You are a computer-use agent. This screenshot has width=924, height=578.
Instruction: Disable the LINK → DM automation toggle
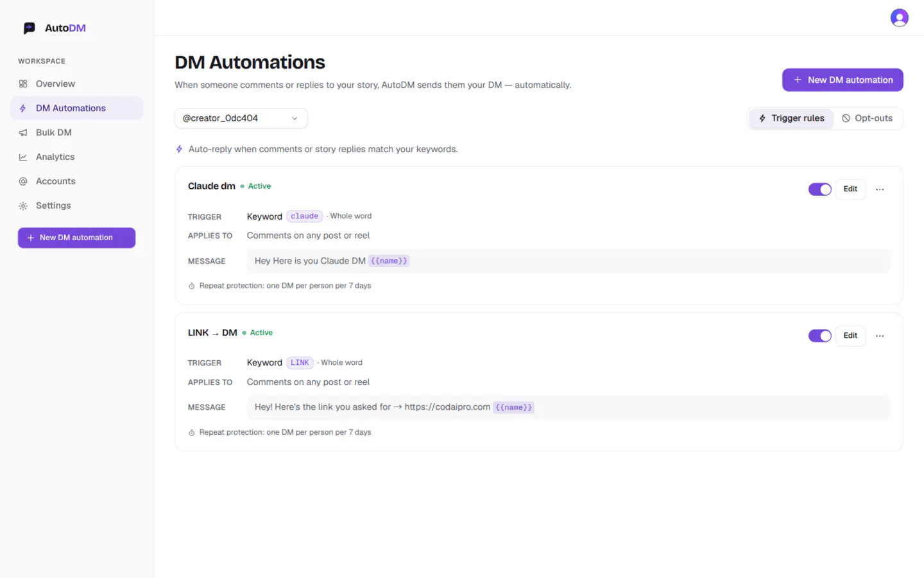[819, 336]
